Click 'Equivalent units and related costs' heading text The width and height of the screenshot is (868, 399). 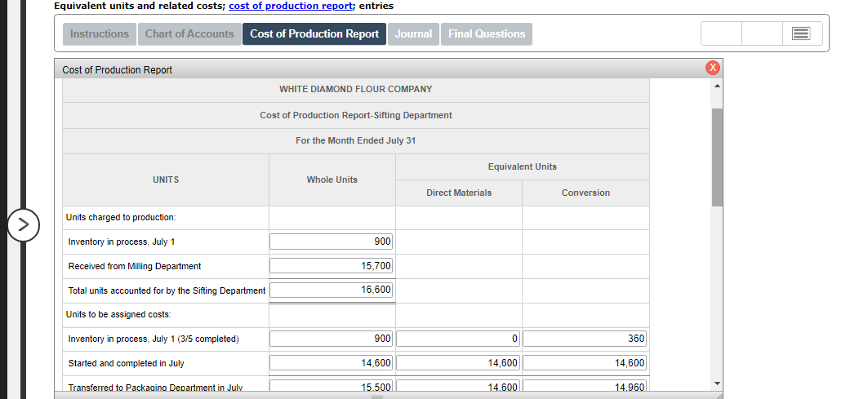click(x=139, y=6)
